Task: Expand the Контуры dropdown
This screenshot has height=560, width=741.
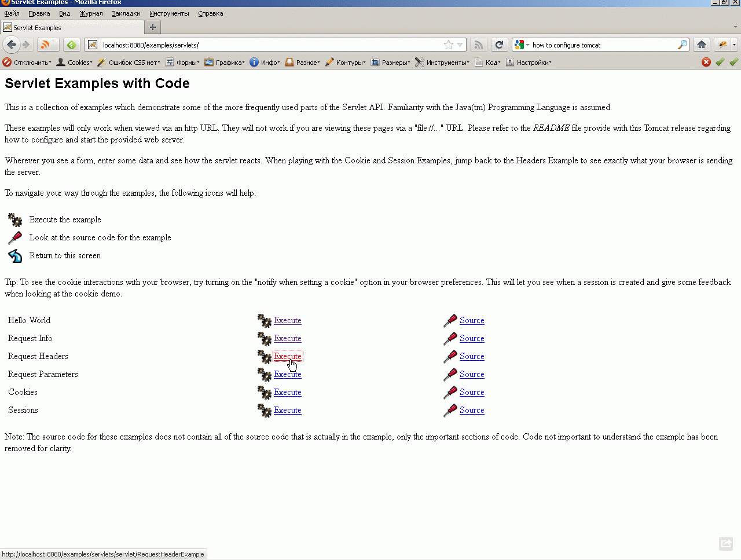Action: click(x=345, y=62)
